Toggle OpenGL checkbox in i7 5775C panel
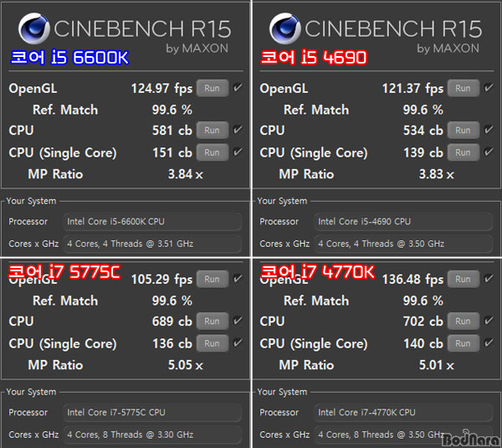The image size is (502, 448). [x=238, y=278]
